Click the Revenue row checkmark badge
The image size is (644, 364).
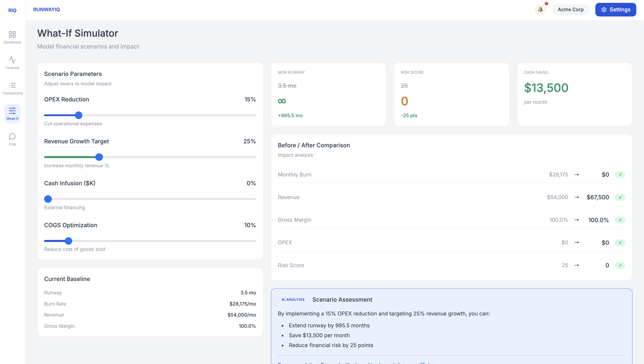pyautogui.click(x=620, y=197)
